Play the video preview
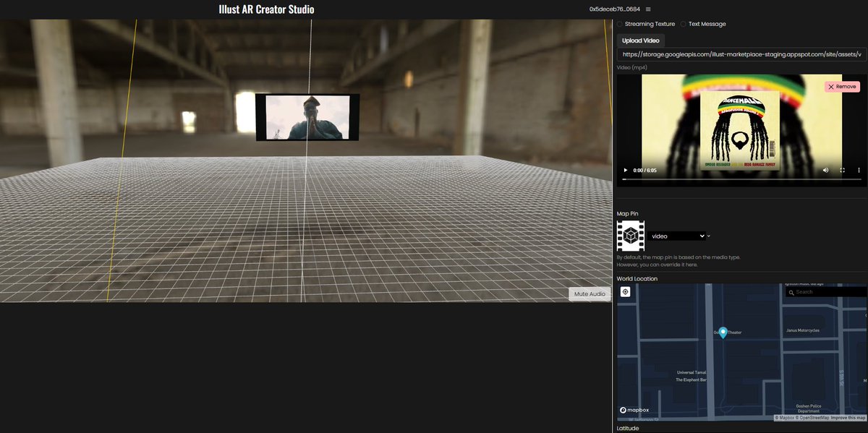The height and width of the screenshot is (433, 868). click(626, 170)
